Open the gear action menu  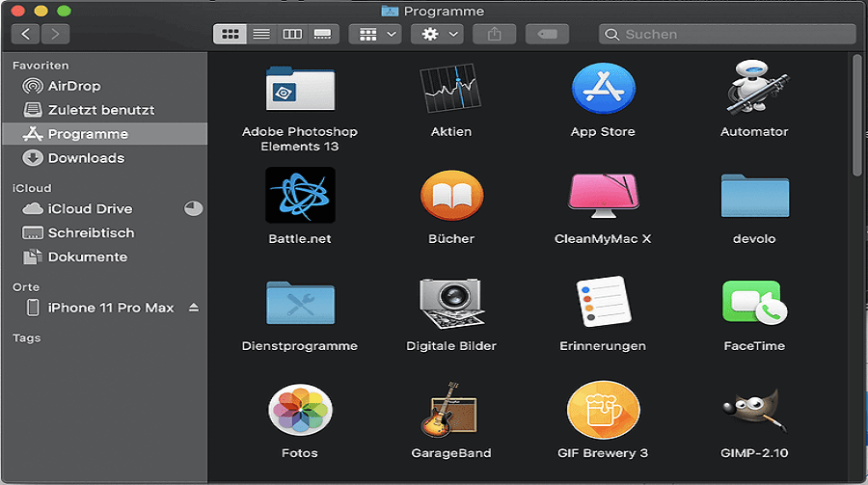437,34
